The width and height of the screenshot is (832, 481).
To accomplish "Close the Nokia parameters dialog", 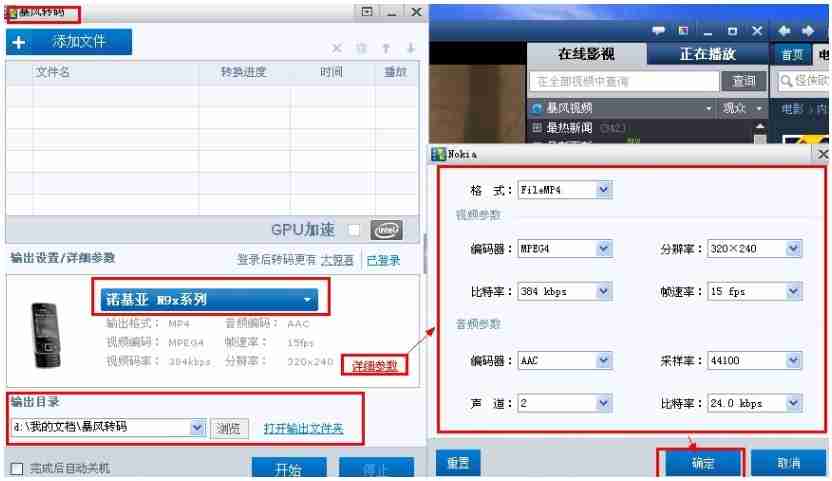I will (822, 154).
